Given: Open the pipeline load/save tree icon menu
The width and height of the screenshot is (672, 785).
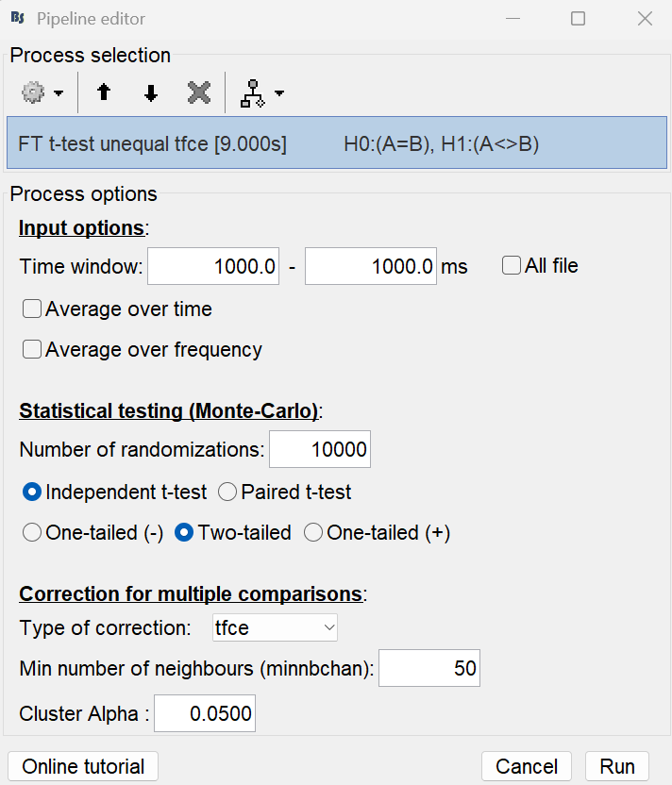Looking at the screenshot, I should (x=261, y=92).
